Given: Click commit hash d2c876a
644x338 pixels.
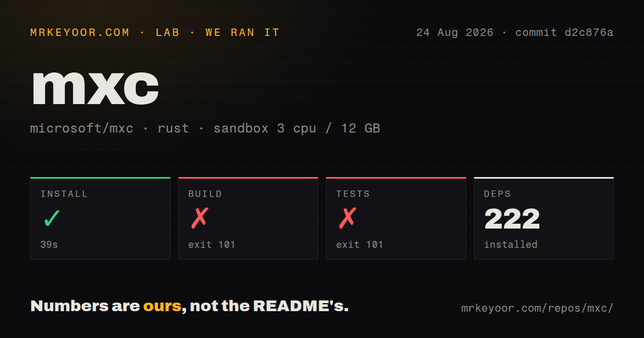Looking at the screenshot, I should point(589,32).
